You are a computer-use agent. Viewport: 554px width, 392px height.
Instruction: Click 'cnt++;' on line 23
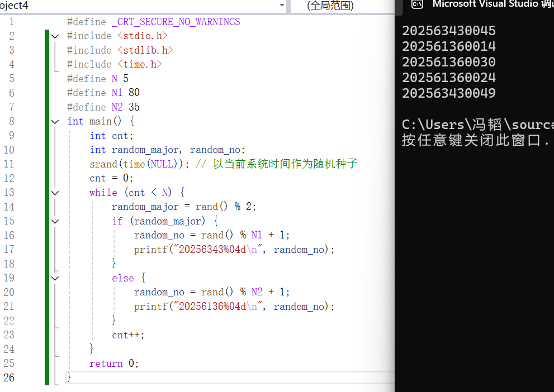tap(128, 335)
